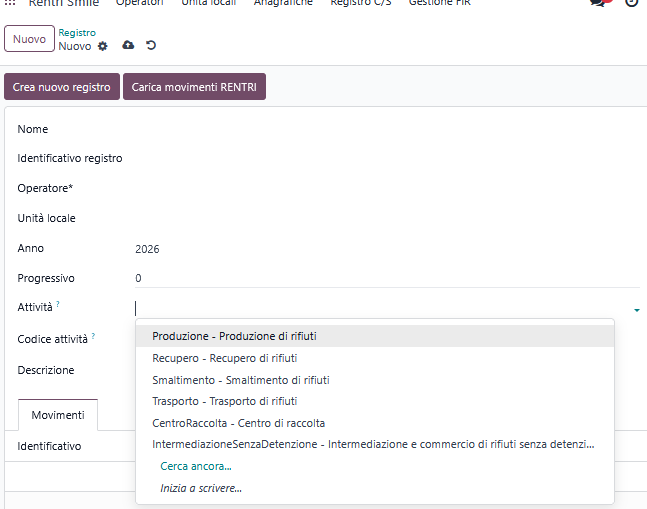
Task: Click Crea nuovo registro button
Action: pos(62,87)
